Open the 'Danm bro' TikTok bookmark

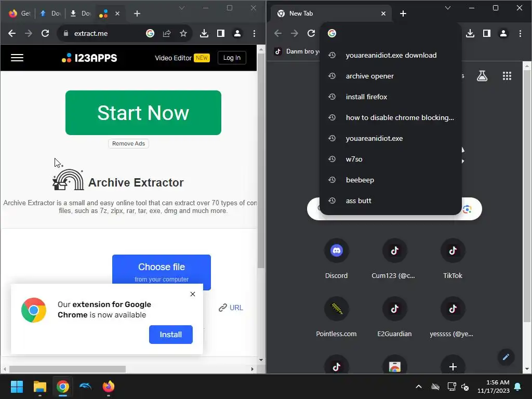(297, 51)
